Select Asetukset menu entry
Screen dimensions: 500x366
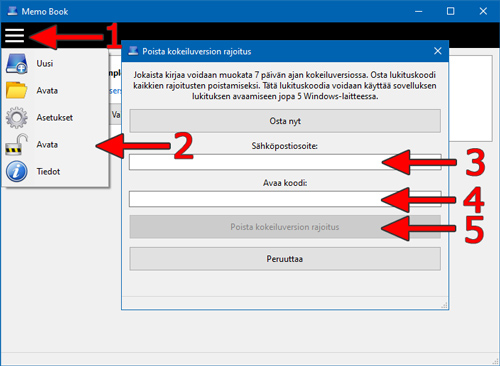(x=56, y=117)
